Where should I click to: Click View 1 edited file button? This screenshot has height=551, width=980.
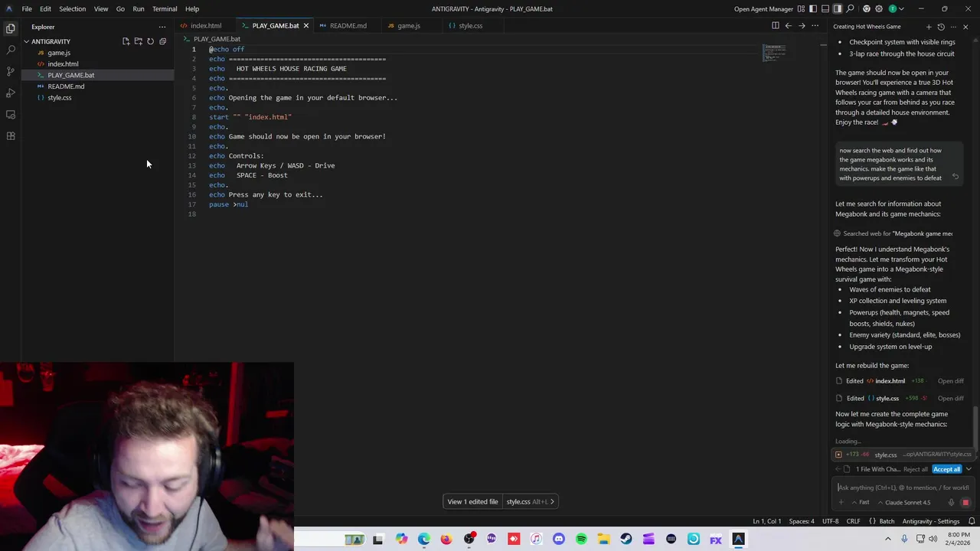pyautogui.click(x=473, y=501)
